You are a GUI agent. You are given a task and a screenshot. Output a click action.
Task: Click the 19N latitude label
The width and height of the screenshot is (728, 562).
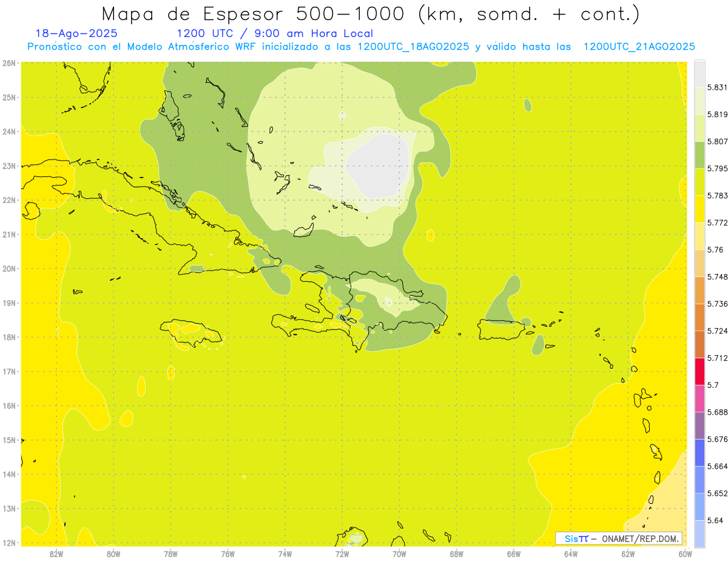(8, 303)
